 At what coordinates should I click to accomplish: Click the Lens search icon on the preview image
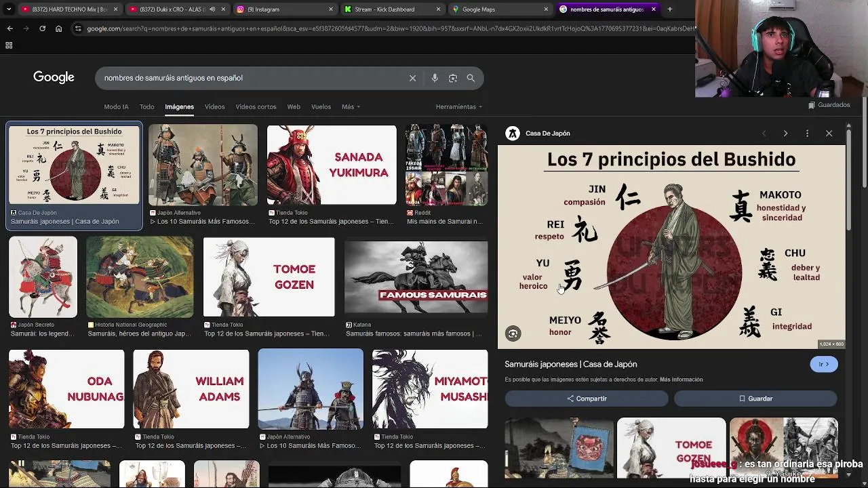[x=513, y=333]
